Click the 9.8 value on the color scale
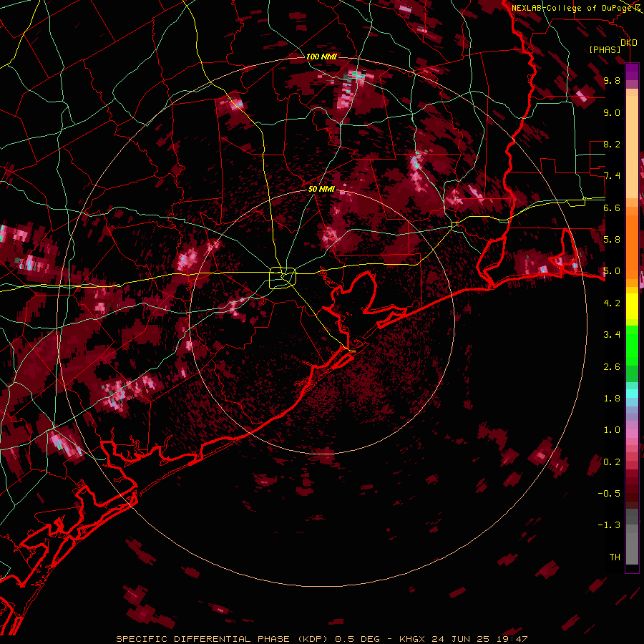644x644 pixels. [612, 80]
